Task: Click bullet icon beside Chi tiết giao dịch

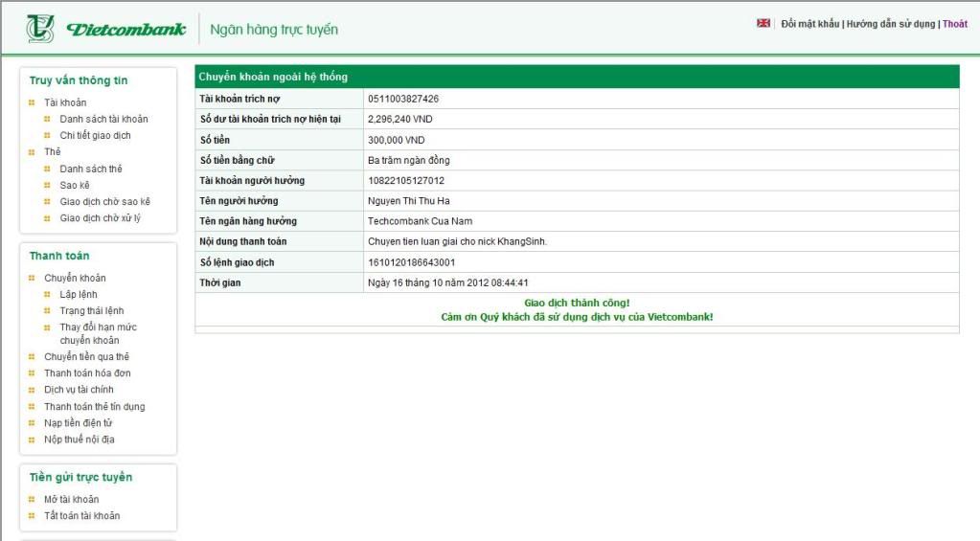Action: coord(47,136)
